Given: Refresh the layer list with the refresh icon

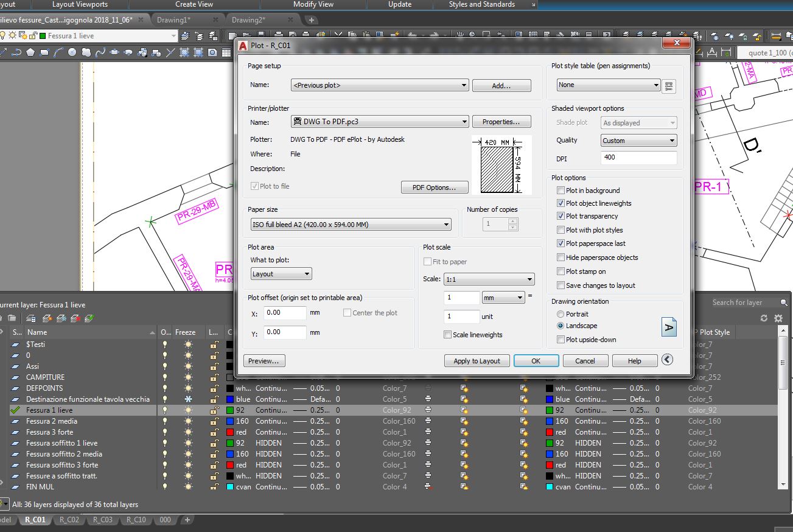Looking at the screenshot, I should (764, 318).
